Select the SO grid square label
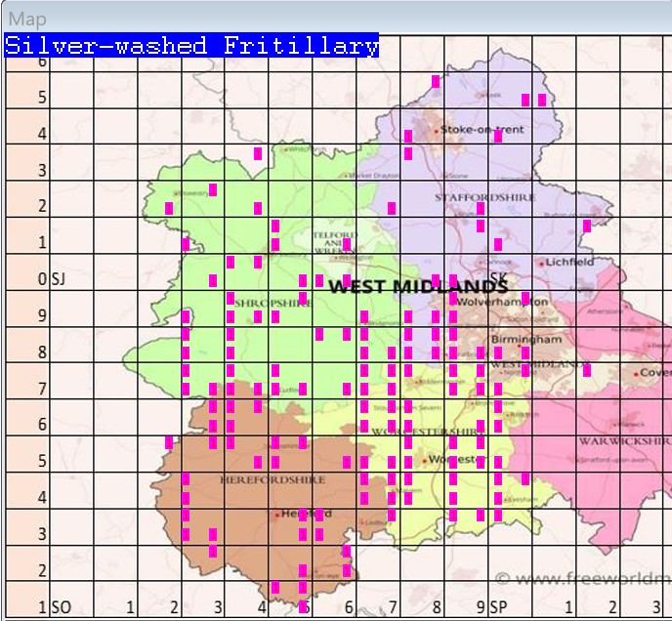Image resolution: width=672 pixels, height=621 pixels. click(x=61, y=607)
